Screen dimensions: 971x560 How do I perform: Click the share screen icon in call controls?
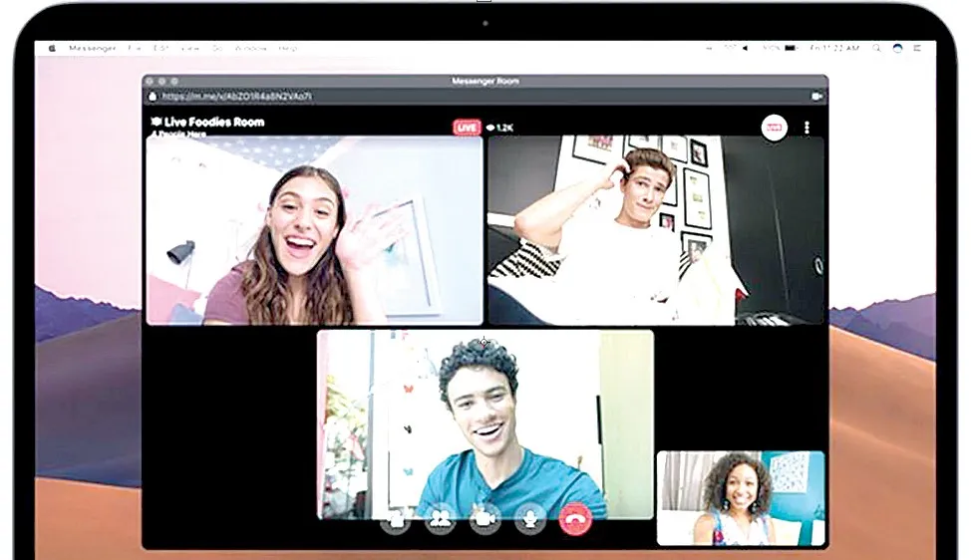[x=395, y=520]
